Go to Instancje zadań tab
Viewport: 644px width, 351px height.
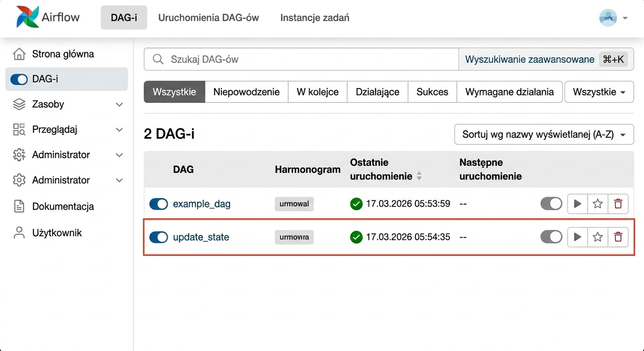click(315, 18)
